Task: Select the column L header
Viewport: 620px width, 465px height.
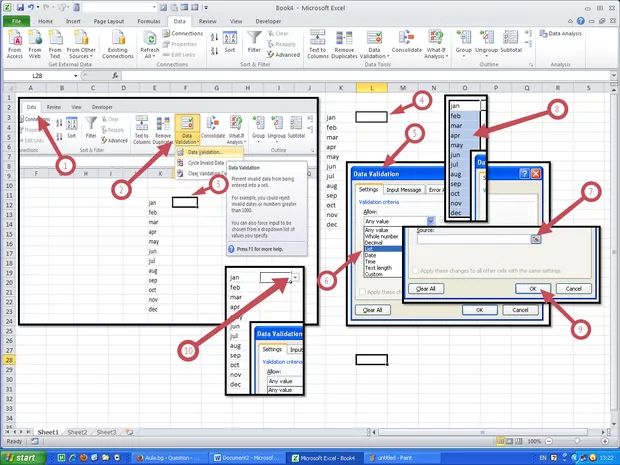Action: click(371, 88)
